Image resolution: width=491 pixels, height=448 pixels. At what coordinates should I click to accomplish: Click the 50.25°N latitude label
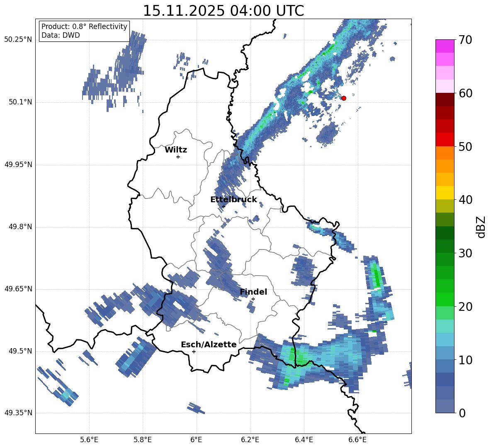pyautogui.click(x=18, y=40)
